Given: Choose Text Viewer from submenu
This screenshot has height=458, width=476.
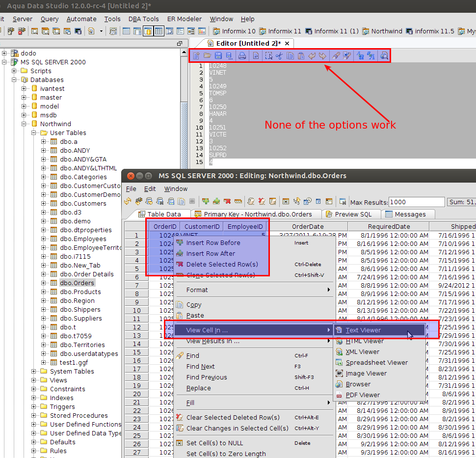Looking at the screenshot, I should point(379,330).
